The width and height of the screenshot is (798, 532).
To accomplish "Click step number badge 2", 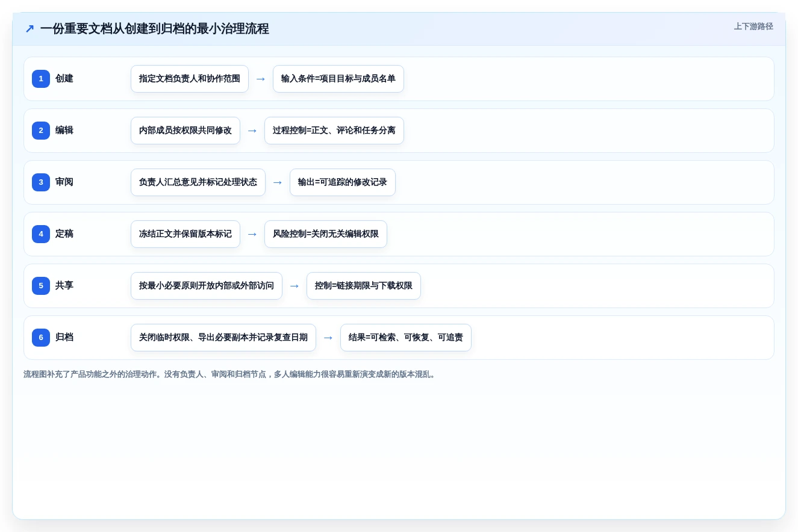I will (x=41, y=131).
